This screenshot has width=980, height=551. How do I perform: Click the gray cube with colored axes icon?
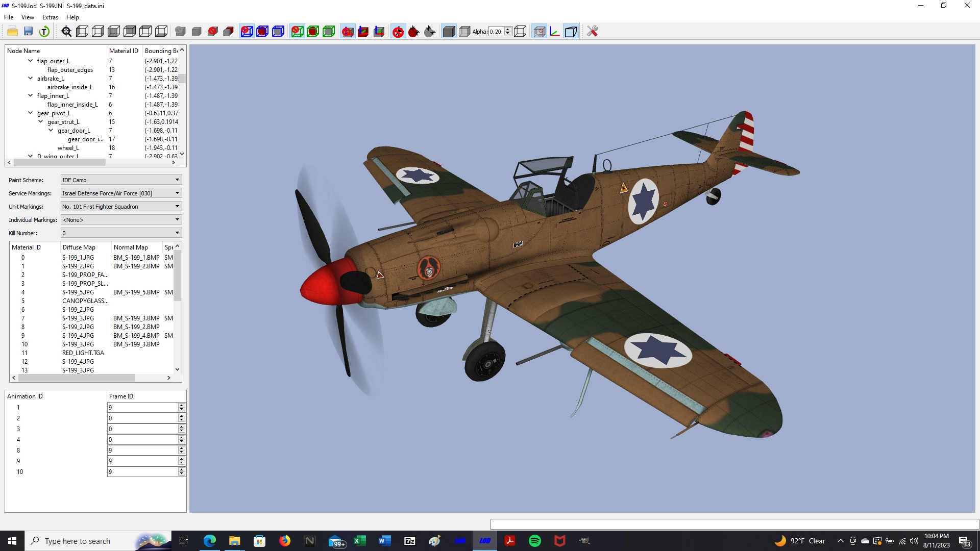click(x=379, y=32)
